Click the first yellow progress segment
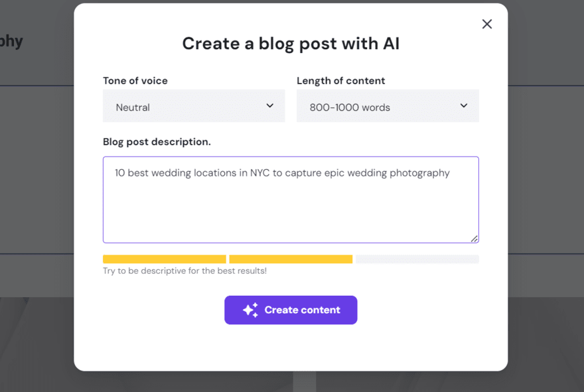This screenshot has width=584, height=392. coord(164,259)
